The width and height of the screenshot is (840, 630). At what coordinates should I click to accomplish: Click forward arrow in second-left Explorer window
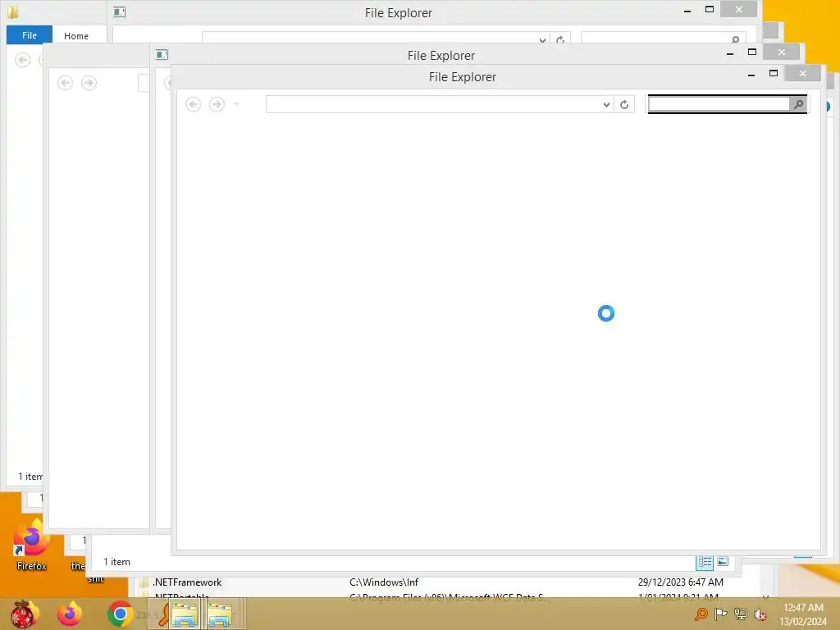pos(89,83)
